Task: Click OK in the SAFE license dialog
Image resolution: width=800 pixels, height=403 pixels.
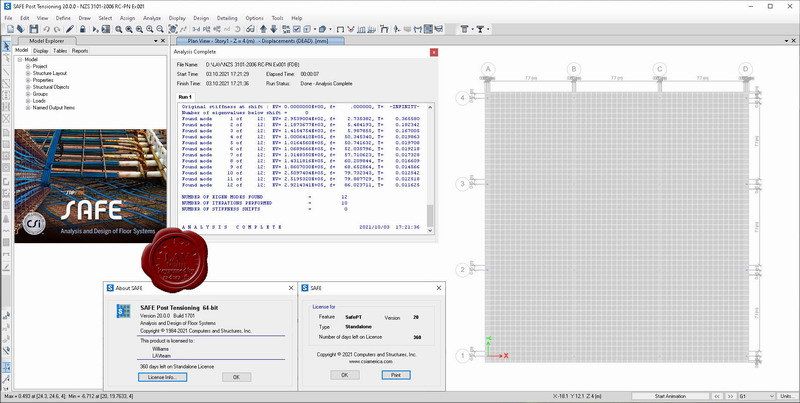Action: 344,375
